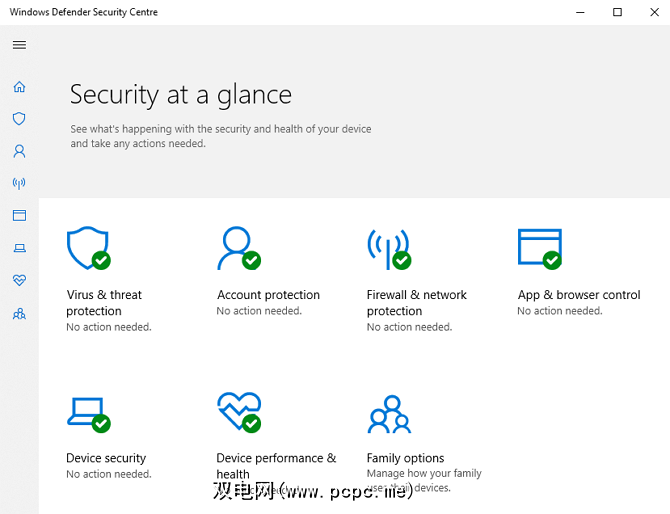
Task: Go to Home in the sidebar
Action: click(19, 87)
